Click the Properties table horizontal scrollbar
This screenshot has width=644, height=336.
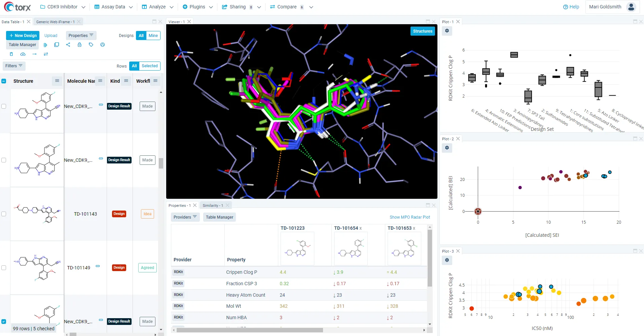click(250, 330)
